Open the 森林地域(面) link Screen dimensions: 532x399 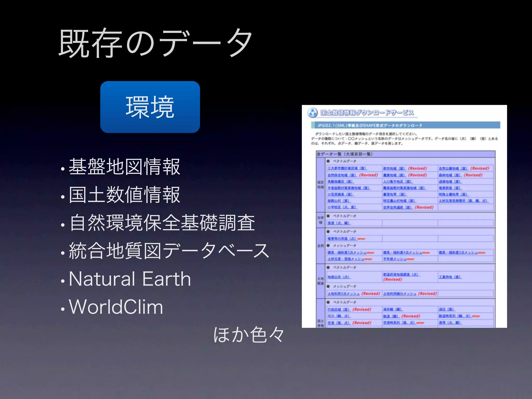pyautogui.click(x=450, y=175)
